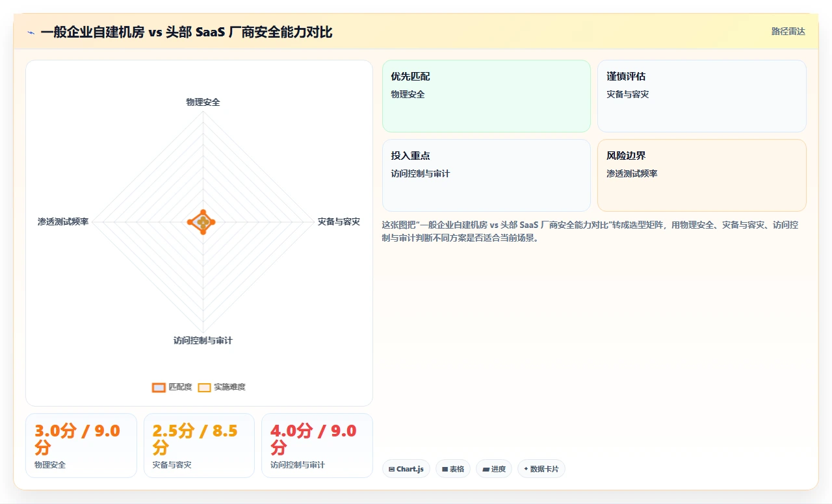
Task: Toggle the 实施难度 legend item
Action: pos(222,387)
